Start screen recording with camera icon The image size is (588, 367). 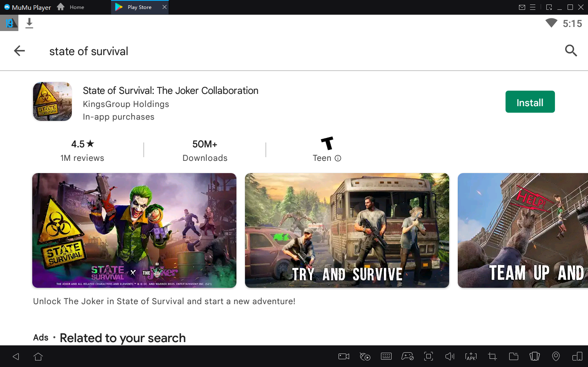click(x=344, y=356)
